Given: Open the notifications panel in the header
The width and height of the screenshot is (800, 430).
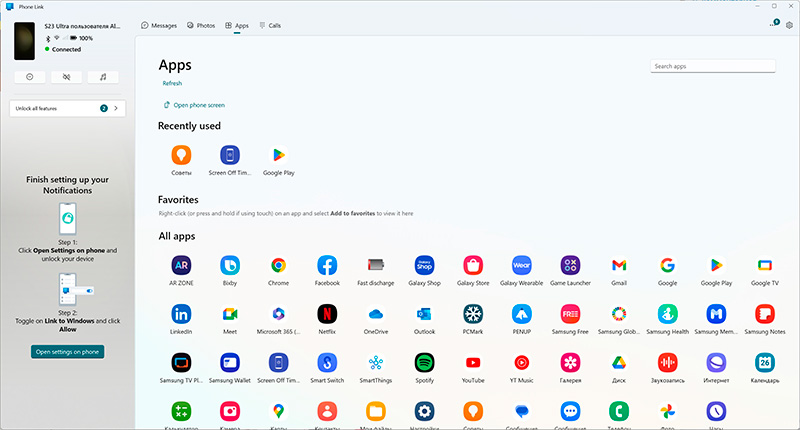Looking at the screenshot, I should click(774, 24).
